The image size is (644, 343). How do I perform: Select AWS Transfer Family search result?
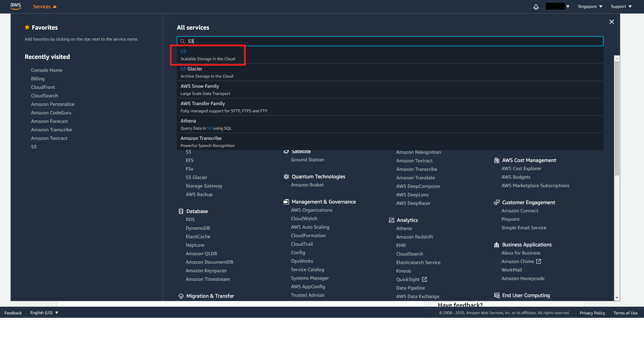[x=390, y=107]
